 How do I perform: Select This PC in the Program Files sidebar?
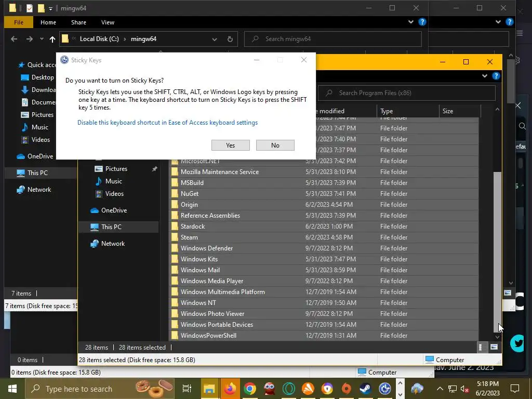(x=106, y=228)
